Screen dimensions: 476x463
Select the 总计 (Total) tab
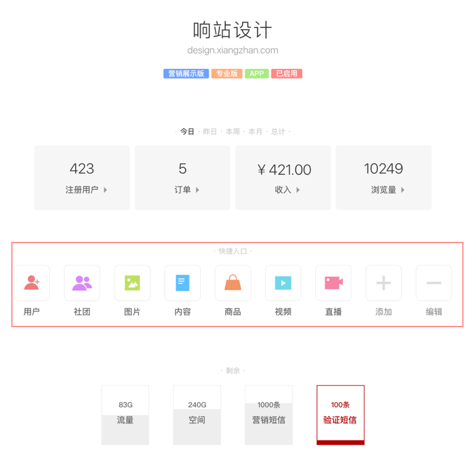click(278, 132)
